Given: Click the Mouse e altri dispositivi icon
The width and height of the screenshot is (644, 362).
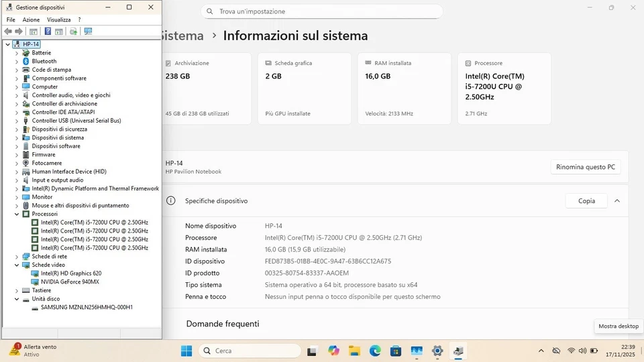Looking at the screenshot, I should pyautogui.click(x=26, y=206).
